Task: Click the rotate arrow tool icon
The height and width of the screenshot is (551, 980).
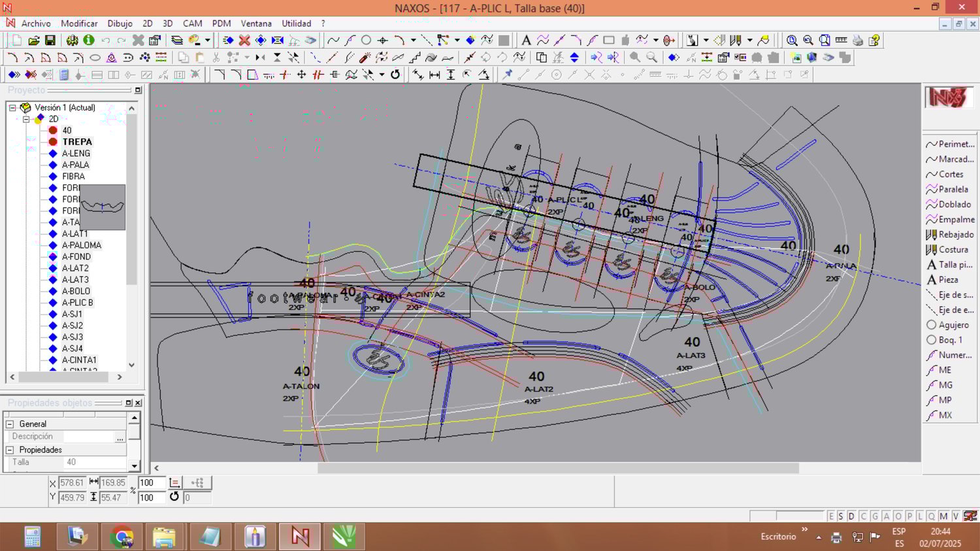Action: 395,75
